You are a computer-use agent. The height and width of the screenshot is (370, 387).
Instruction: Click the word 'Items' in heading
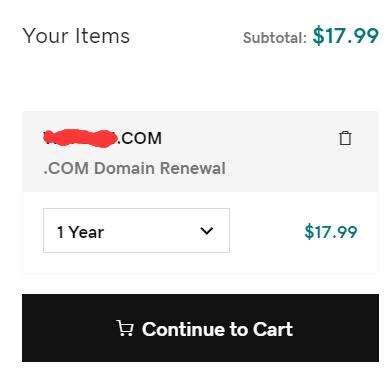[x=102, y=36]
